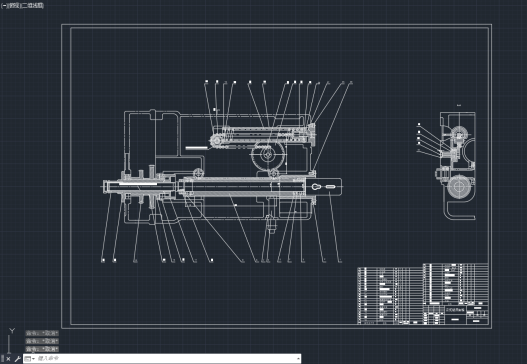Open the recent commands dropdown
Viewport: 527px width, 364px height.
tap(30, 359)
